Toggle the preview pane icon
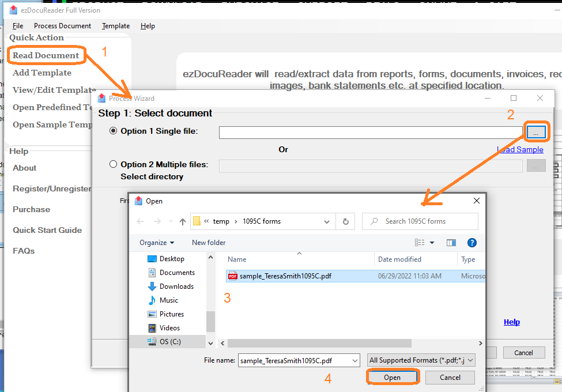Image resolution: width=562 pixels, height=392 pixels. pyautogui.click(x=451, y=243)
